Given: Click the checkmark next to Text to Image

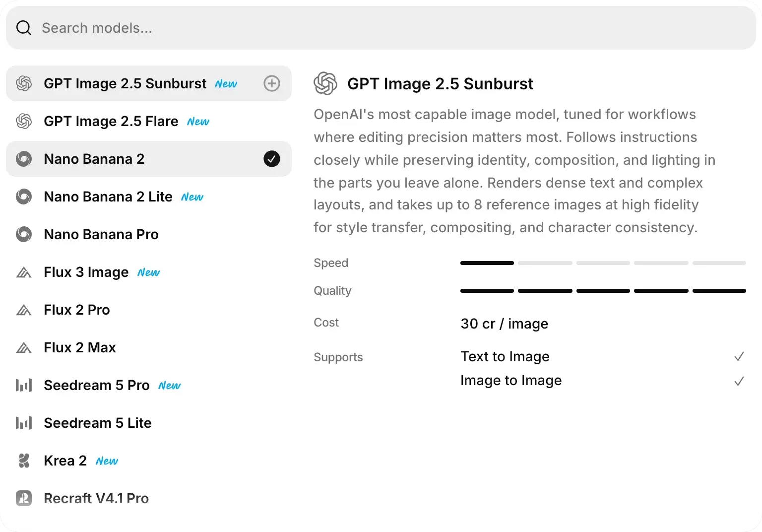Looking at the screenshot, I should (x=739, y=356).
